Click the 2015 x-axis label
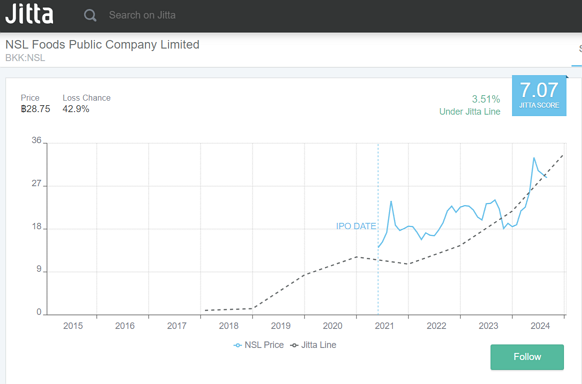582x384 pixels. (x=73, y=326)
